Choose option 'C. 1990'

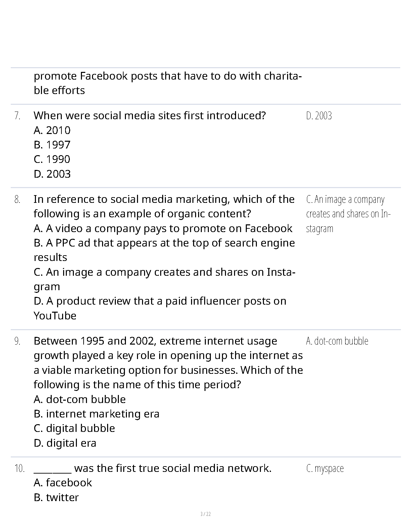[x=52, y=159]
